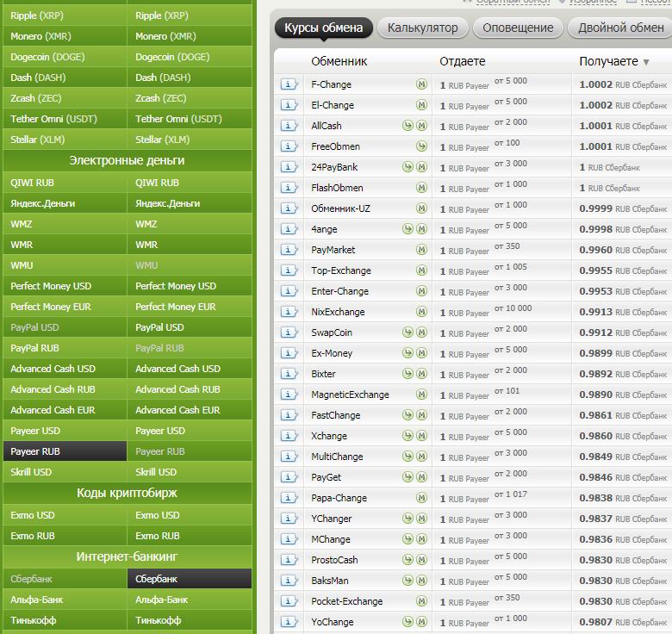The image size is (672, 634).
Task: Click the M badge on FlashObmen row
Action: pyautogui.click(x=421, y=188)
